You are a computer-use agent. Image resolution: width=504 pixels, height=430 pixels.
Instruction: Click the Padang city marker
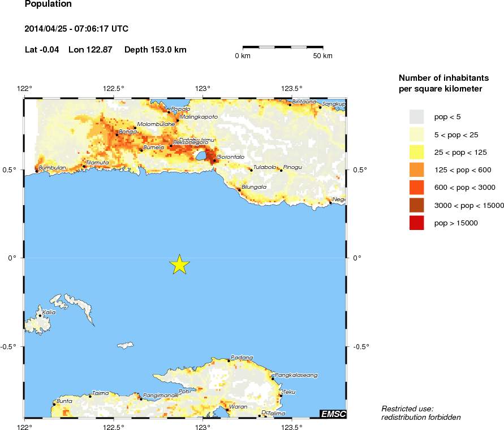pyautogui.click(x=229, y=360)
